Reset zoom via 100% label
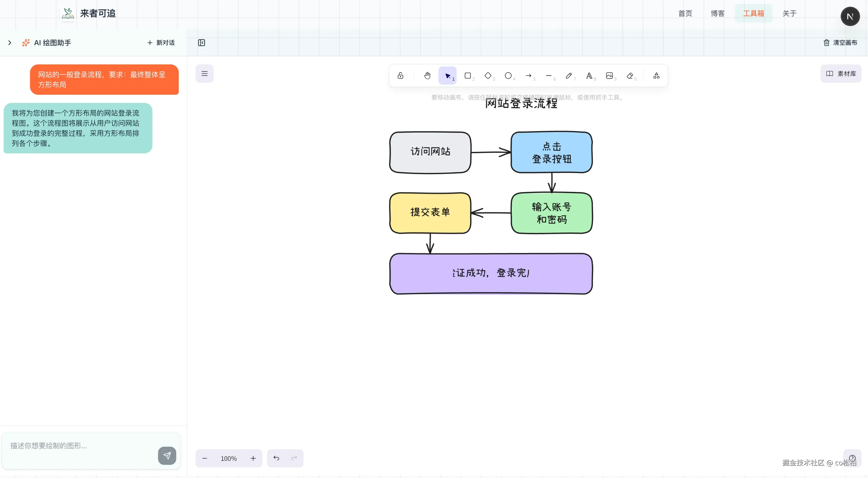 tap(229, 458)
